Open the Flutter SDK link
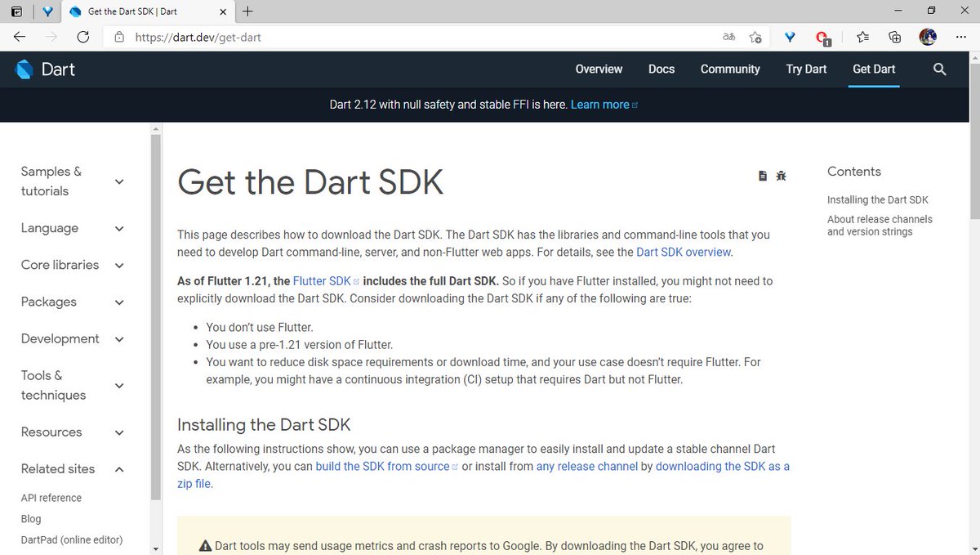The image size is (980, 555). point(326,280)
